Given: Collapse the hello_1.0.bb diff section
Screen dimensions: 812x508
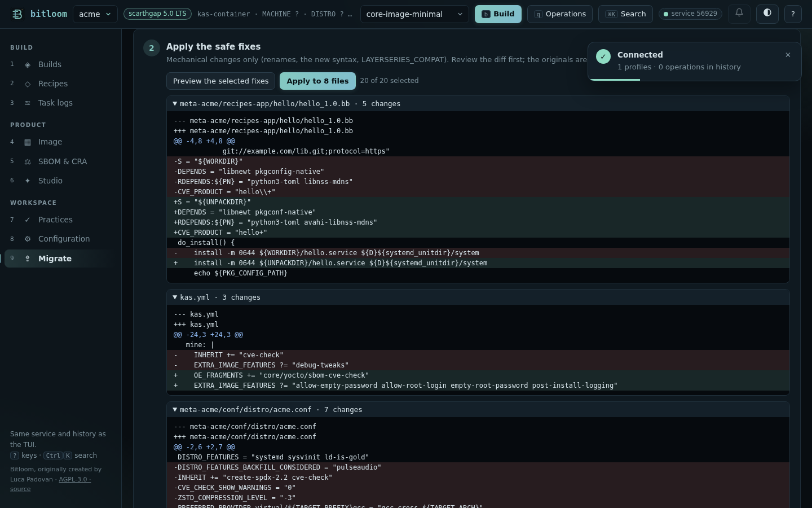Looking at the screenshot, I should 478,104.
